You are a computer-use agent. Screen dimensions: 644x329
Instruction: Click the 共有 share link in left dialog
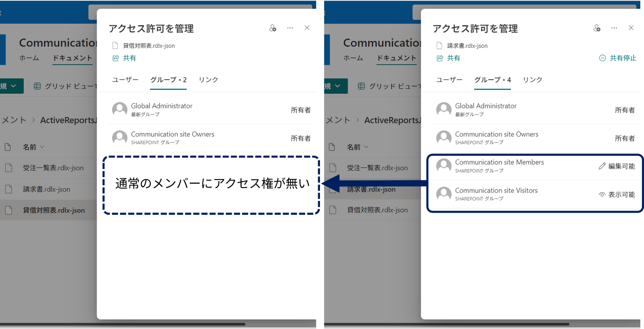[128, 58]
